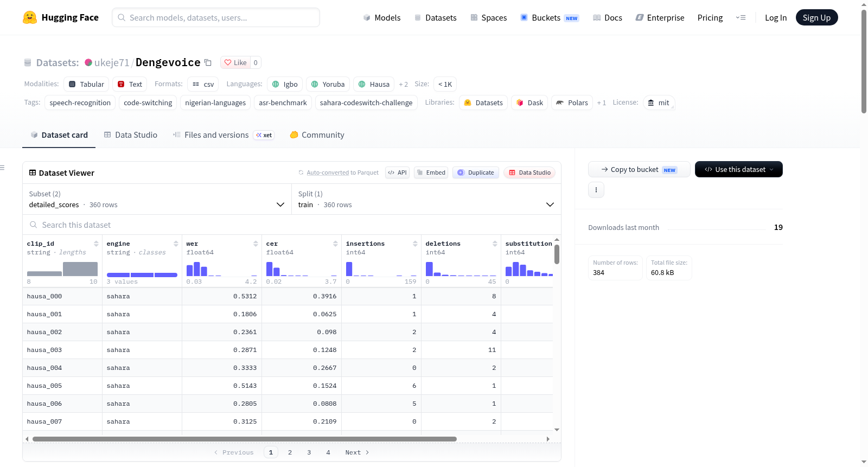Open the red Data Studio button
The width and height of the screenshot is (868, 467).
529,172
